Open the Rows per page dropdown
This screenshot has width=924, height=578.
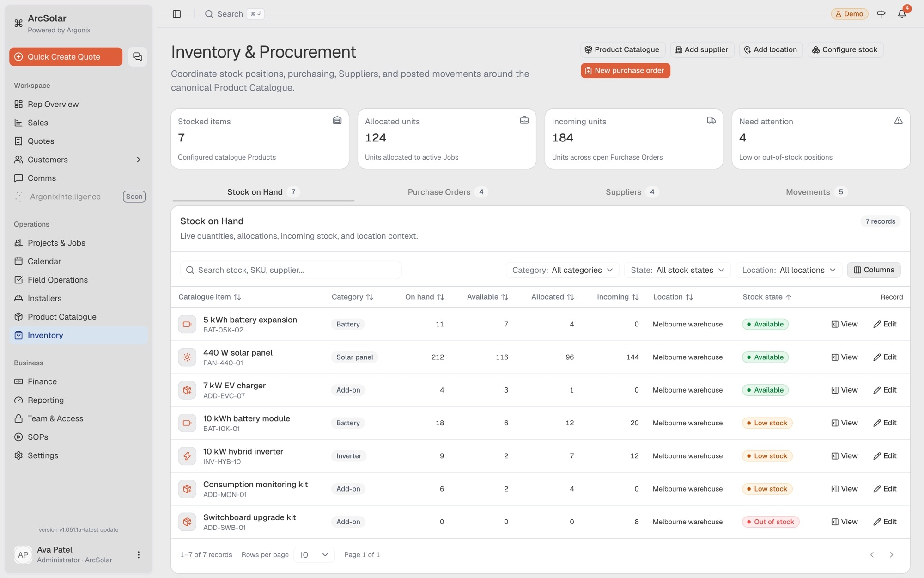pyautogui.click(x=314, y=554)
